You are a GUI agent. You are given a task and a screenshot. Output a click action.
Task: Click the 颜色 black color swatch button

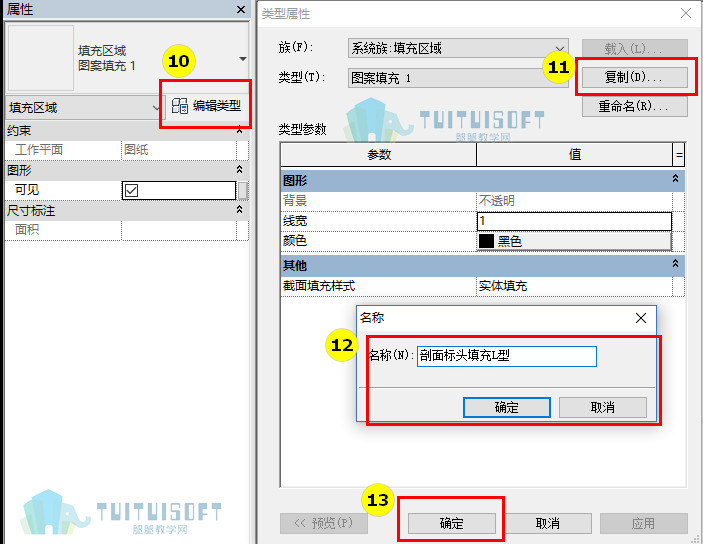[x=574, y=241]
